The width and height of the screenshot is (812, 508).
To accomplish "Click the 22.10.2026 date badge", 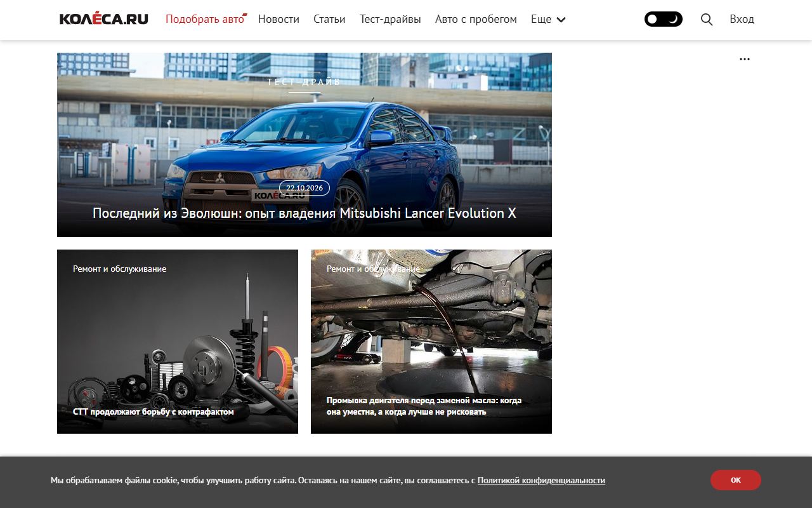I will tap(304, 188).
